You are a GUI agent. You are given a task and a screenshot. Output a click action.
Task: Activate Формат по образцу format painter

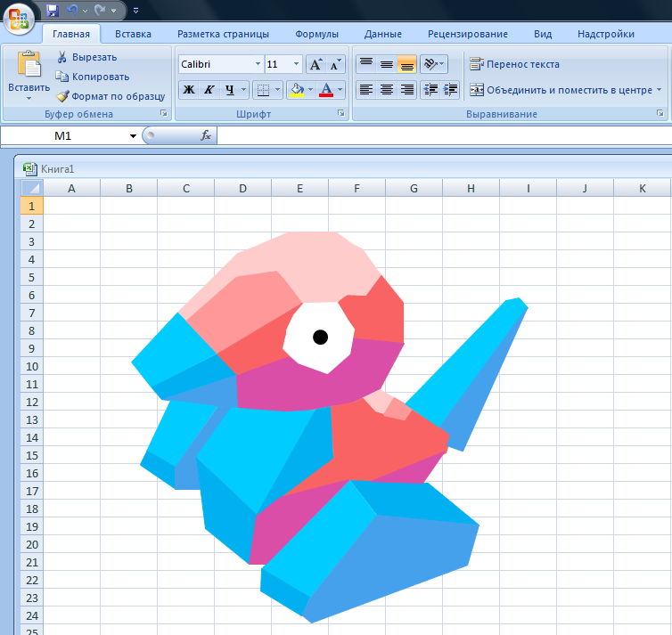[111, 96]
